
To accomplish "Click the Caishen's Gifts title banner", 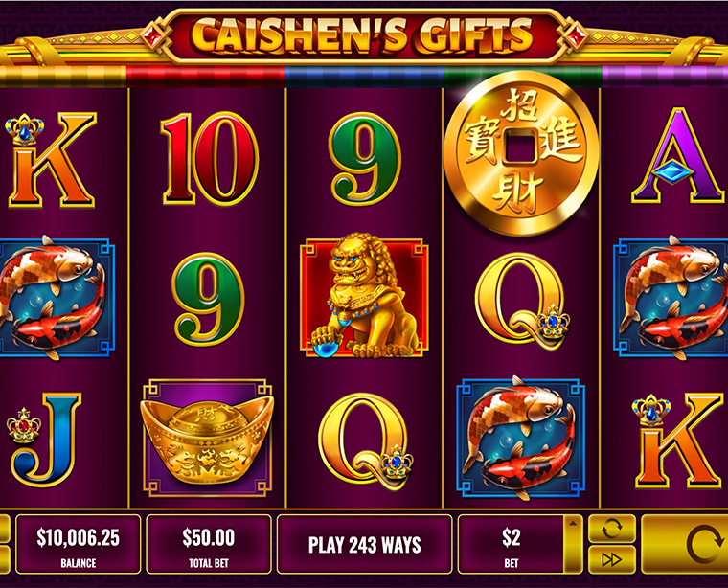I will click(x=364, y=34).
